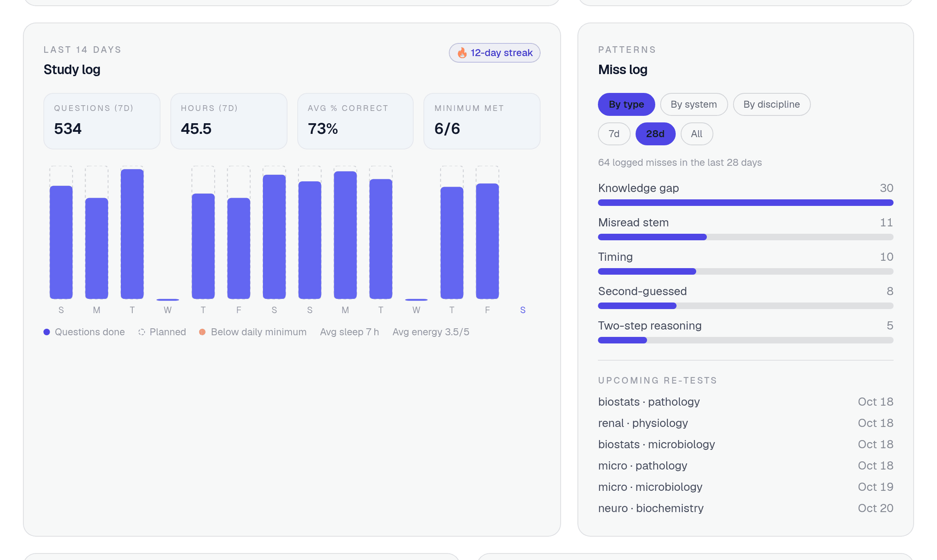Click the Upcoming Re-tests heading
937x560 pixels.
(657, 380)
